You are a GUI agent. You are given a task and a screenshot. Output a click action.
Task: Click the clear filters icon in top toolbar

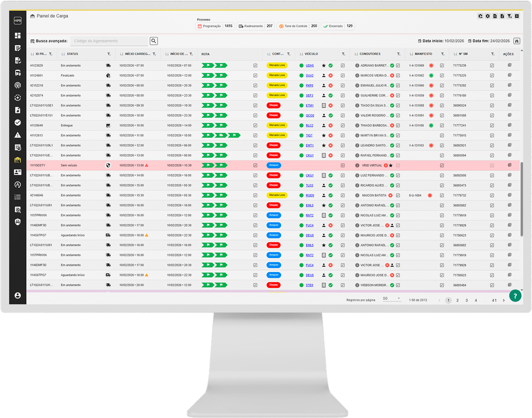coord(510,16)
